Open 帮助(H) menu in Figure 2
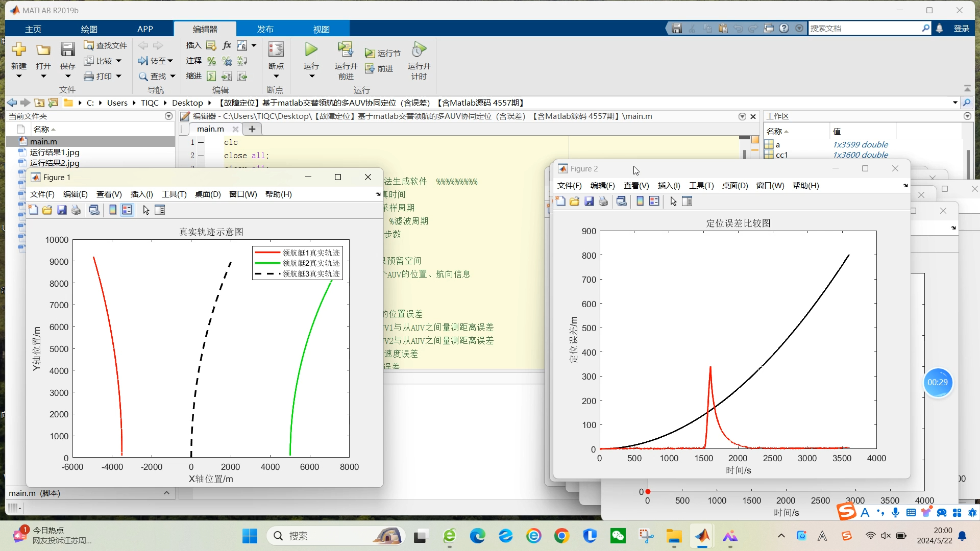 805,185
